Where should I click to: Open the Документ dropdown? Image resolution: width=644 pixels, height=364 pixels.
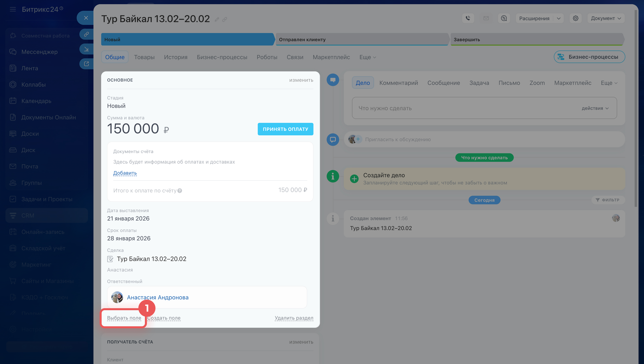(606, 18)
